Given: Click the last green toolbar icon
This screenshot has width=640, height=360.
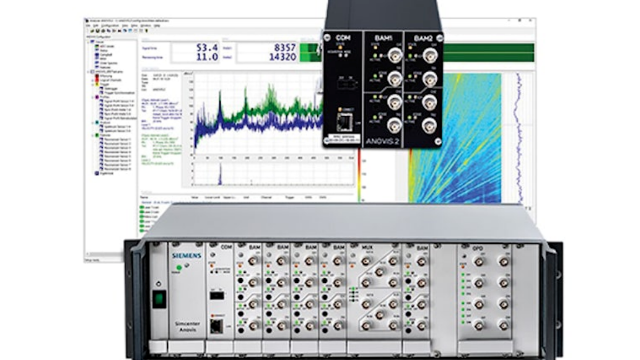Looking at the screenshot, I should coord(147,31).
